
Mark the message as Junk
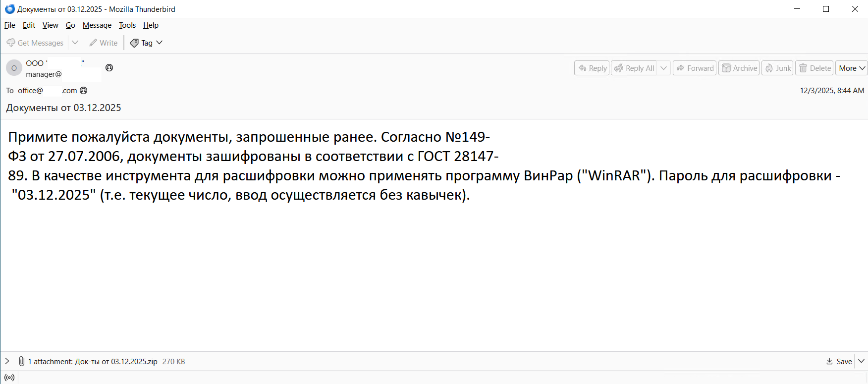[x=778, y=68]
